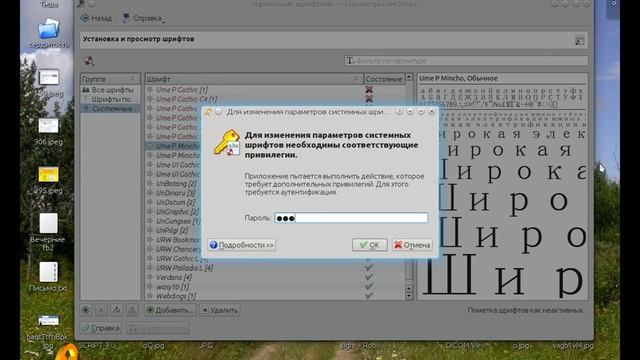The image size is (640, 360).
Task: Select the UnGungseo [1] font
Action: tap(178, 221)
